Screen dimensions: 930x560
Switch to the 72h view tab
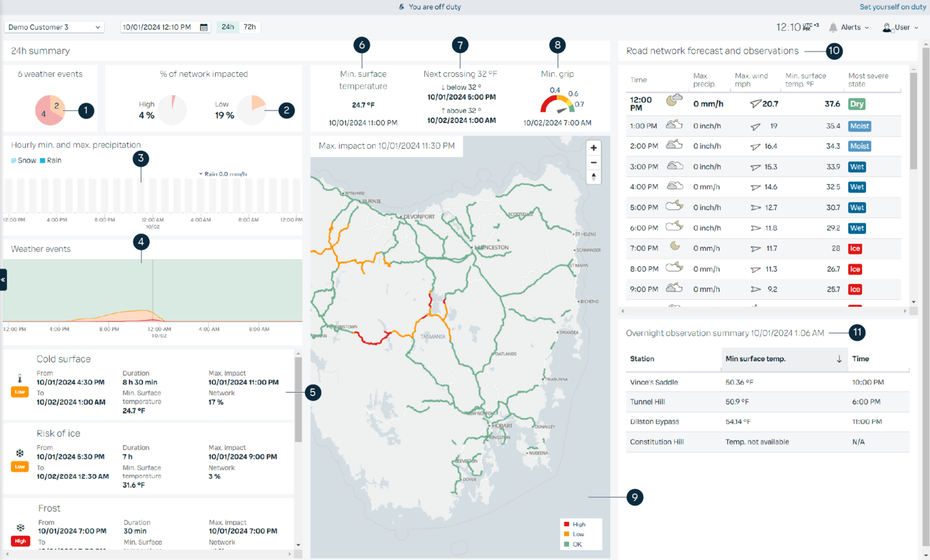tap(249, 26)
